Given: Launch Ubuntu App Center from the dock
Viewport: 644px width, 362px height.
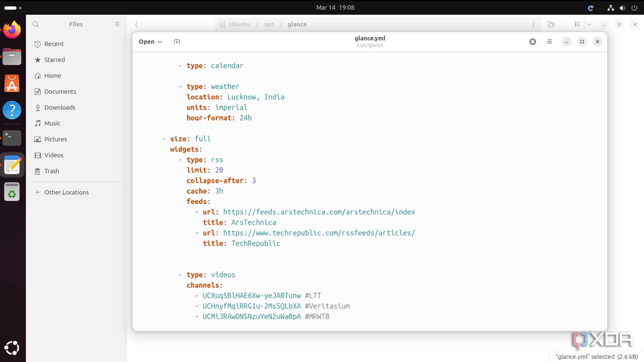Looking at the screenshot, I should [12, 83].
